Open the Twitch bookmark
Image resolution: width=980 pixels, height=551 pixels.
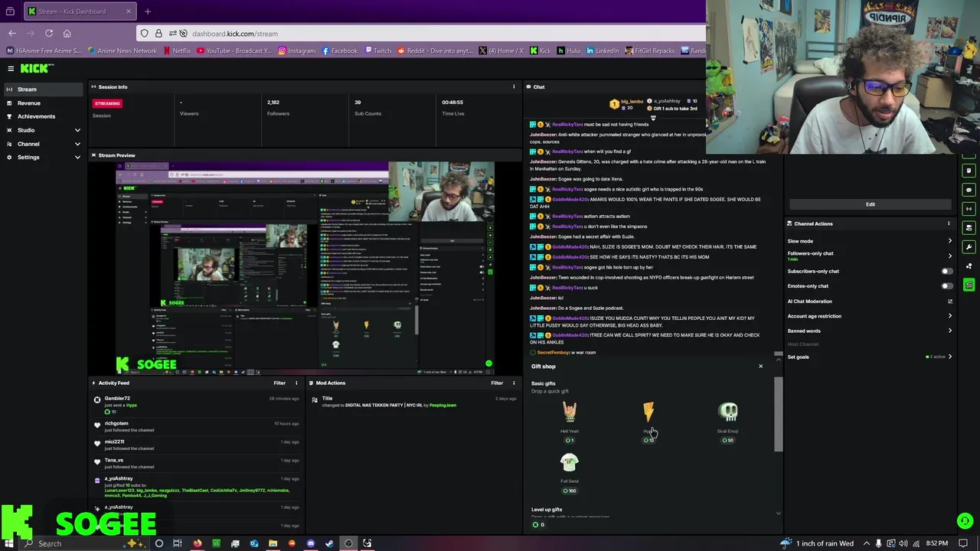click(377, 51)
